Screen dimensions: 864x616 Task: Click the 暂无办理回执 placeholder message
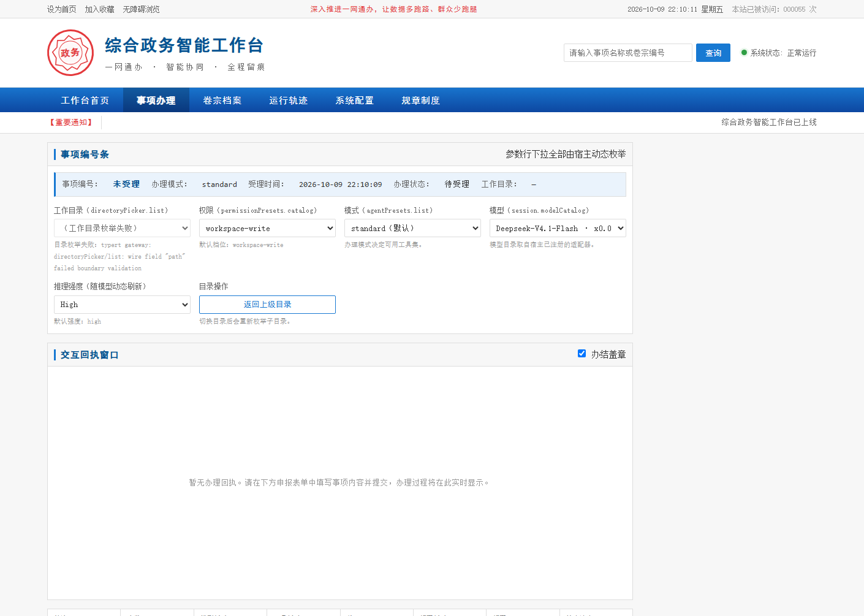pyautogui.click(x=340, y=483)
